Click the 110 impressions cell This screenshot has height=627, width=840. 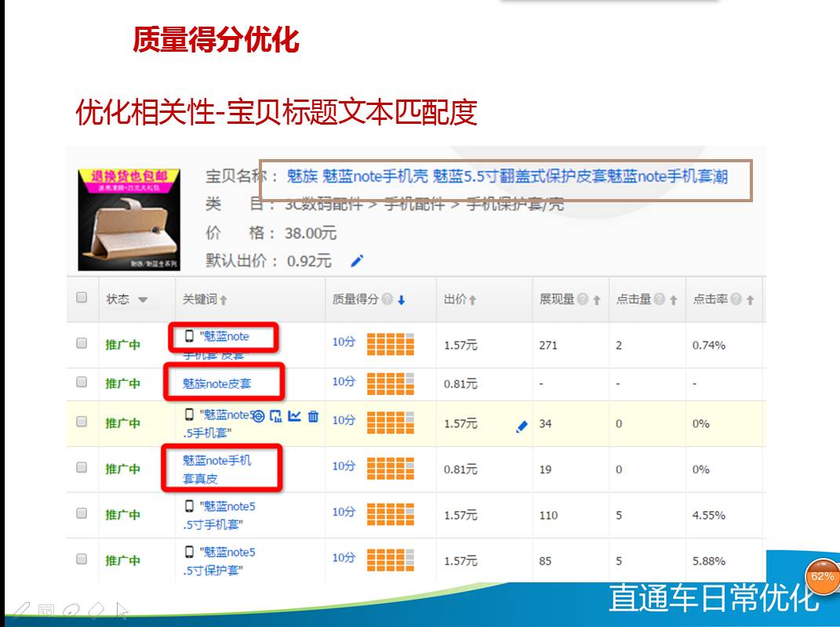pyautogui.click(x=548, y=515)
